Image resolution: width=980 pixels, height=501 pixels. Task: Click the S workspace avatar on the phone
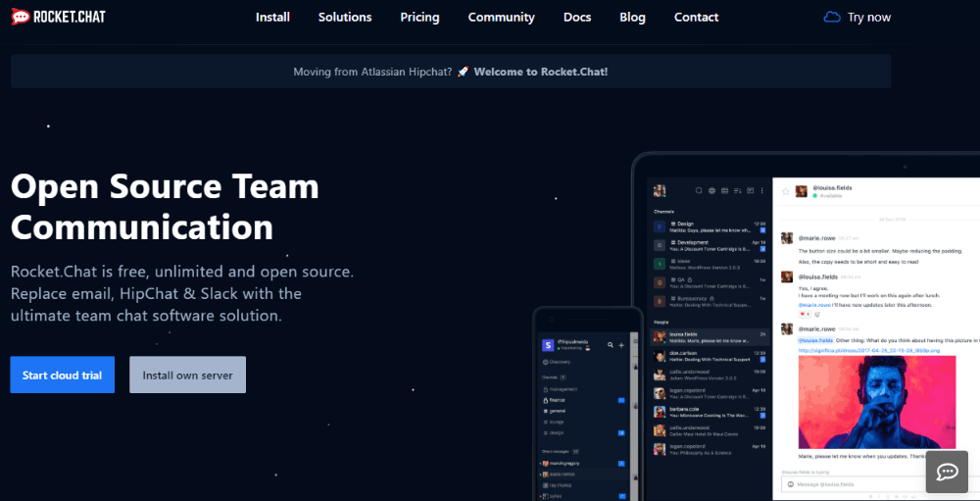coord(548,345)
